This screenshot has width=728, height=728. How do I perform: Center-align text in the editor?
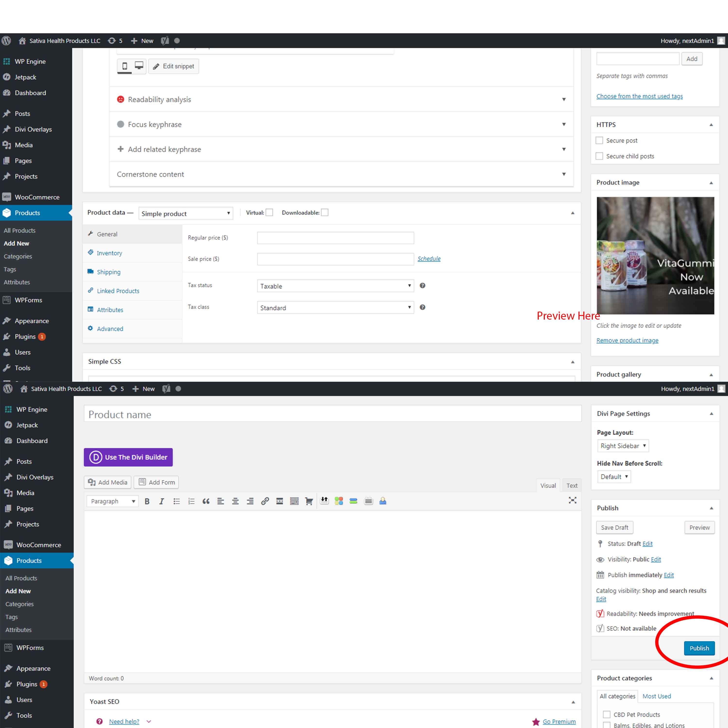235,501
